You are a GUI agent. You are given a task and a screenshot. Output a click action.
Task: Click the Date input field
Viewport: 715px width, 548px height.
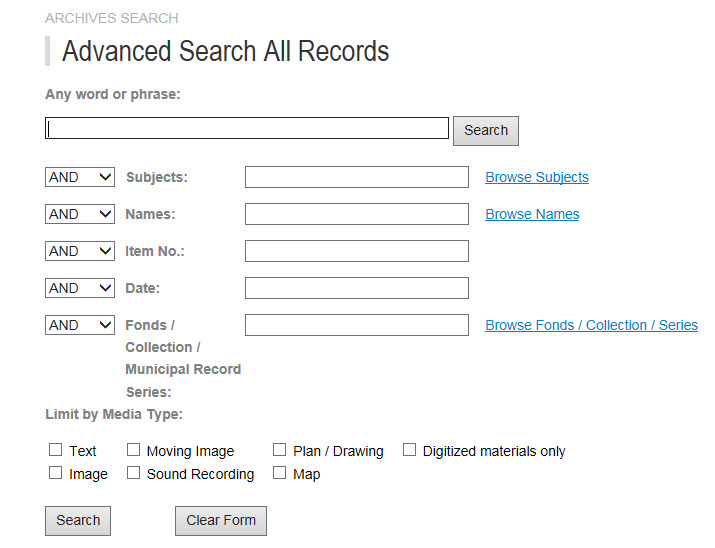coord(356,288)
